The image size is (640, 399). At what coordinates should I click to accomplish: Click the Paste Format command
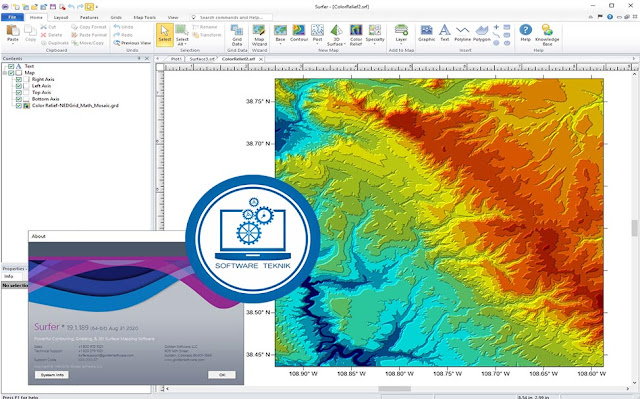[x=89, y=35]
